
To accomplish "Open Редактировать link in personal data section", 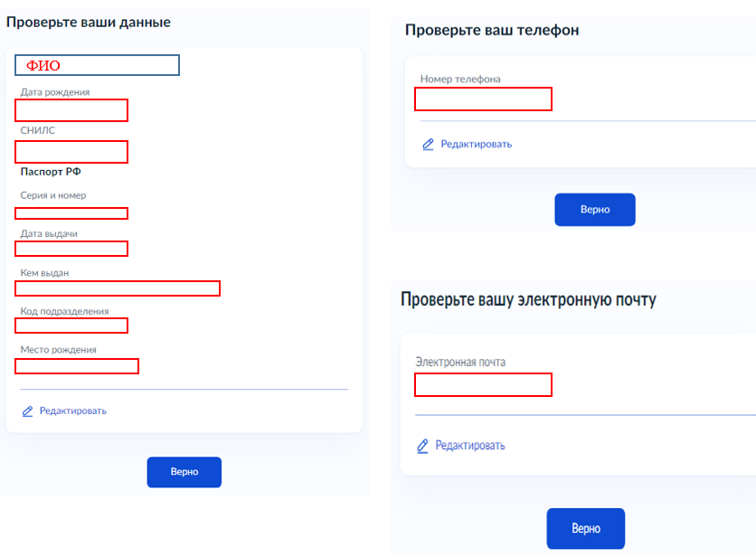I will [x=73, y=411].
